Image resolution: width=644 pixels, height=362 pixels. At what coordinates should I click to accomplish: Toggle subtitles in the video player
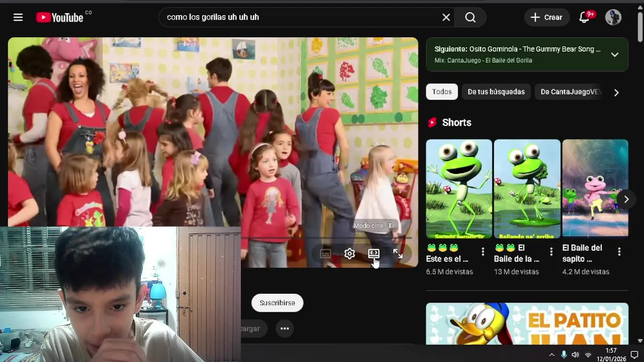point(326,254)
